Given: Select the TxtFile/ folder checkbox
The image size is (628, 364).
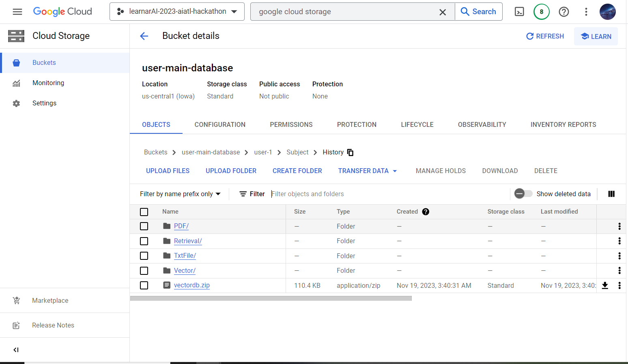Looking at the screenshot, I should coord(144,256).
